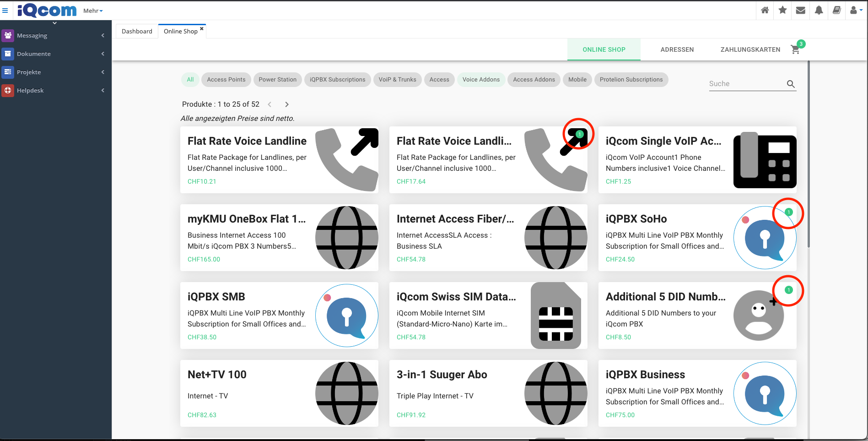Screen dimensions: 868x441
Task: Open ZAHLUNGSKARTEN section
Action: 750,49
